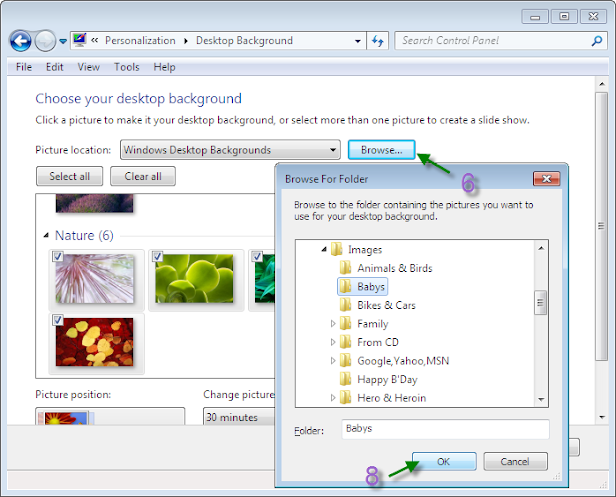
Task: Open the Tools menu
Action: pyautogui.click(x=126, y=67)
